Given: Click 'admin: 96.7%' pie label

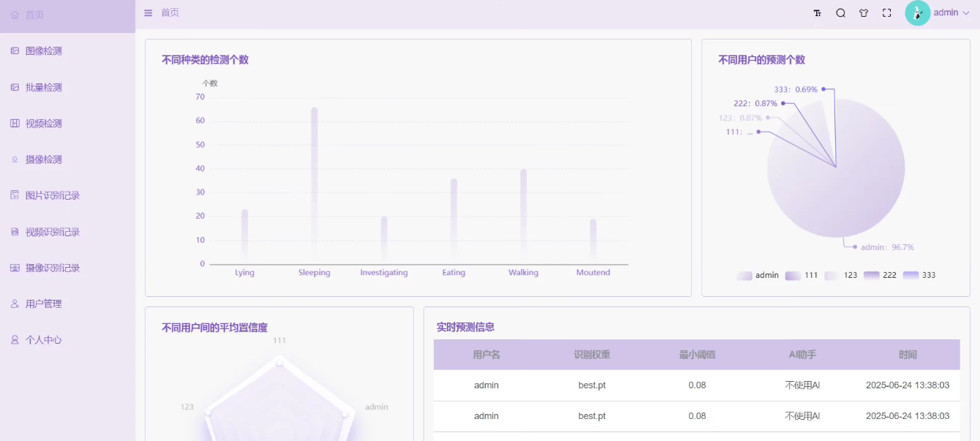Looking at the screenshot, I should point(887,247).
